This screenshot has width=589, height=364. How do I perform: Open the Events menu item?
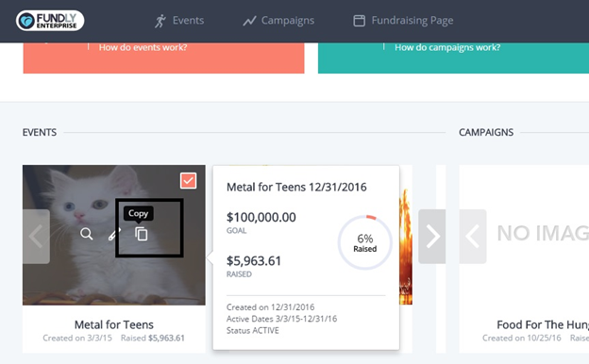pyautogui.click(x=188, y=20)
